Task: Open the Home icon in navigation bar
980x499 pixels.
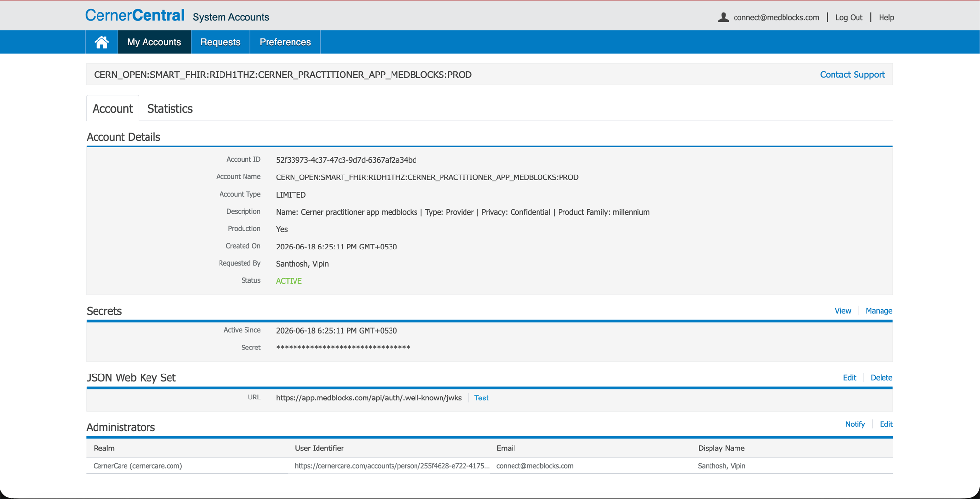Action: (x=101, y=42)
